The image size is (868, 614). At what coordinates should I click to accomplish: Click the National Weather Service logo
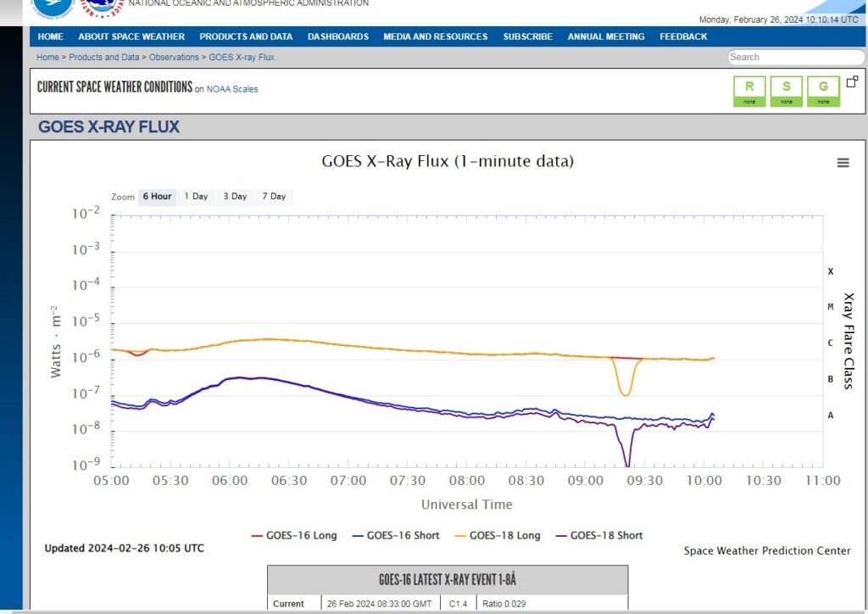pyautogui.click(x=102, y=7)
